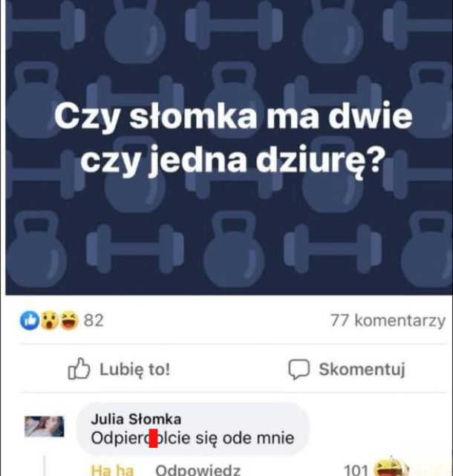Image resolution: width=453 pixels, height=476 pixels.
Task: Click the Haha emoji next to 101
Action: tap(390, 468)
